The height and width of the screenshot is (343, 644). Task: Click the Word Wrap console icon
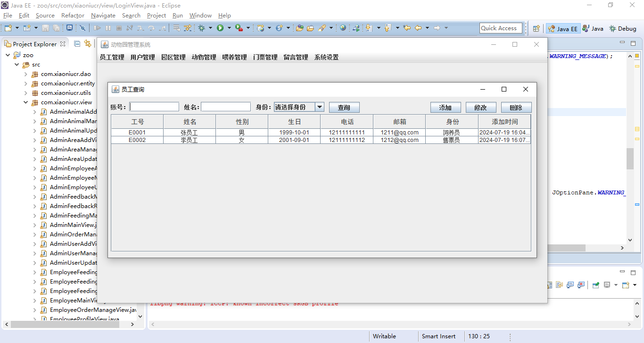(x=560, y=285)
